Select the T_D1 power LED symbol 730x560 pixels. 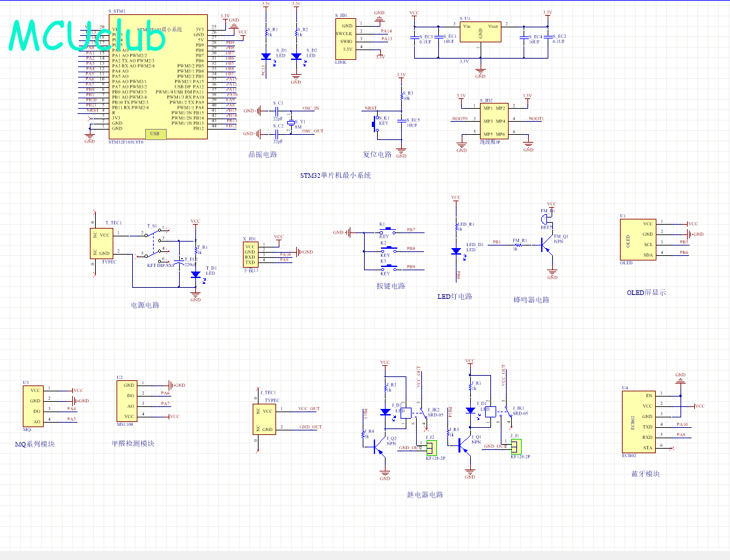[x=196, y=275]
